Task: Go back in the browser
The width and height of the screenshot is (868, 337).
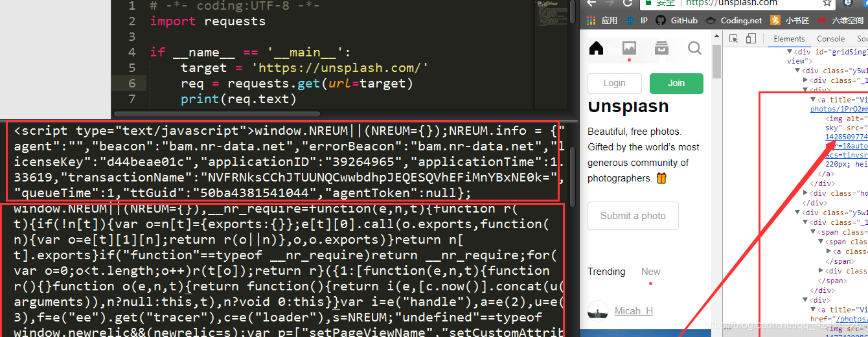Action: click(x=591, y=3)
